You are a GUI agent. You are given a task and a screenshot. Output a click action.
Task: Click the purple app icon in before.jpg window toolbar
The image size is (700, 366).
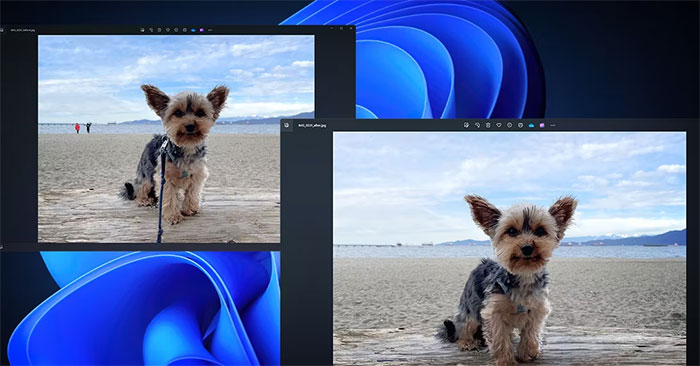(x=202, y=30)
